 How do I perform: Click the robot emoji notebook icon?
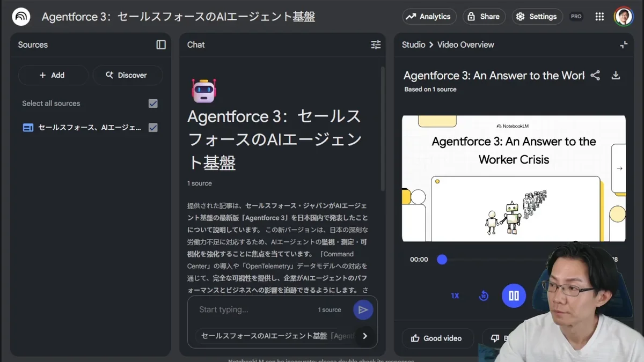click(203, 90)
